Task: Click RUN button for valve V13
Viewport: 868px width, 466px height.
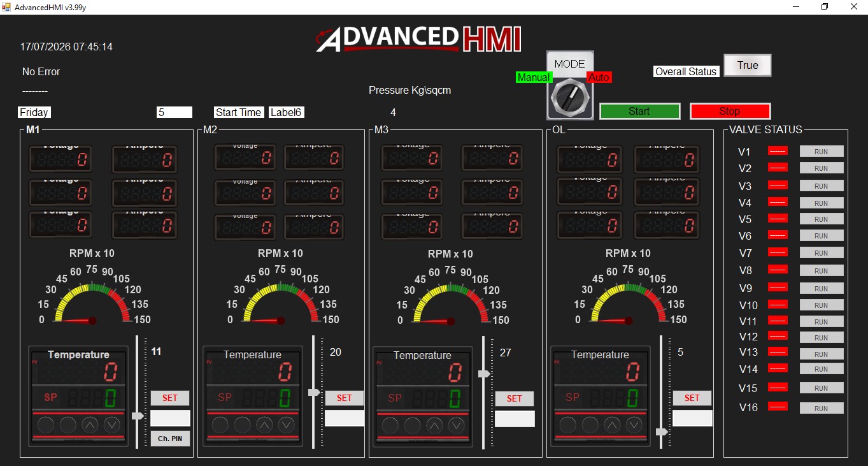Action: [x=822, y=354]
